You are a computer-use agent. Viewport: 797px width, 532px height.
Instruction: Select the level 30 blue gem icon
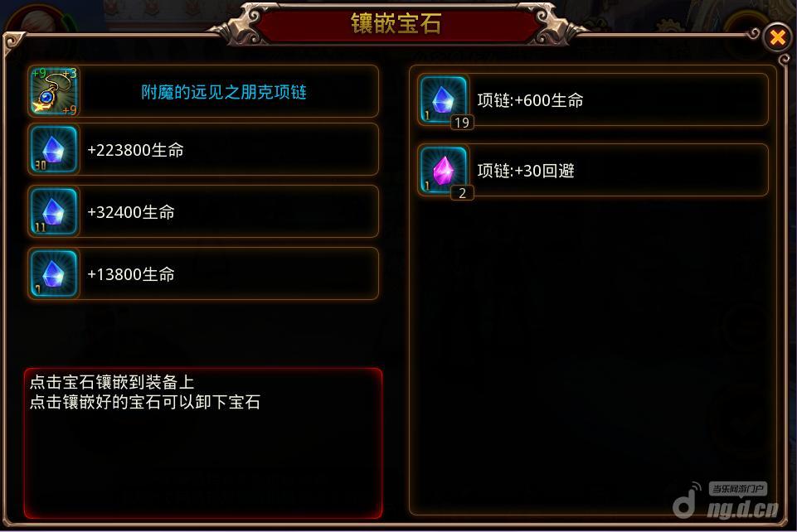point(54,149)
